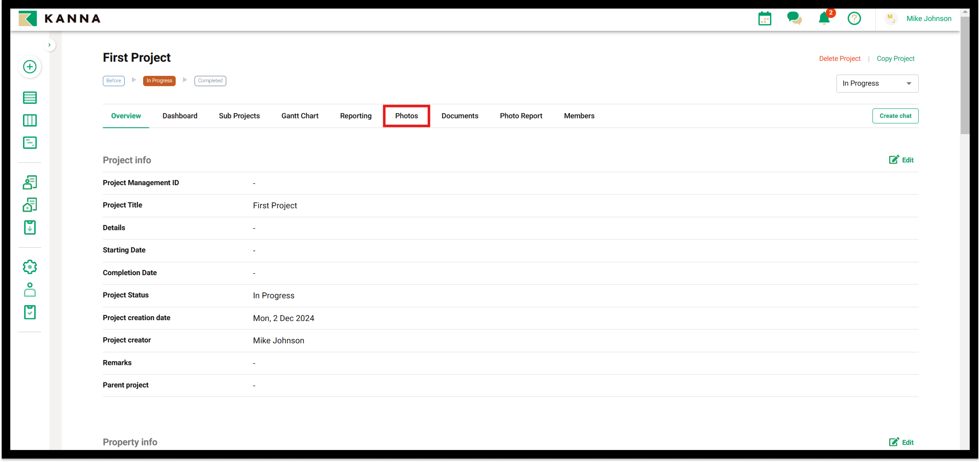980x462 pixels.
Task: Set project stage to Before
Action: tap(113, 81)
